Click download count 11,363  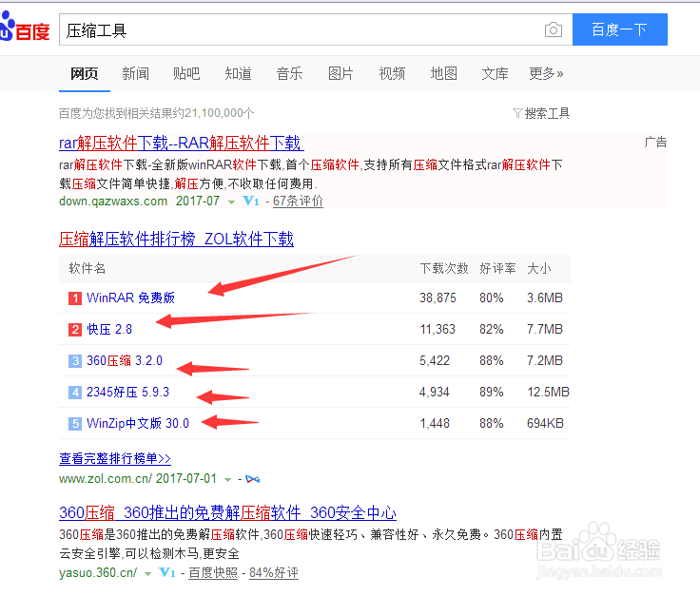point(437,330)
